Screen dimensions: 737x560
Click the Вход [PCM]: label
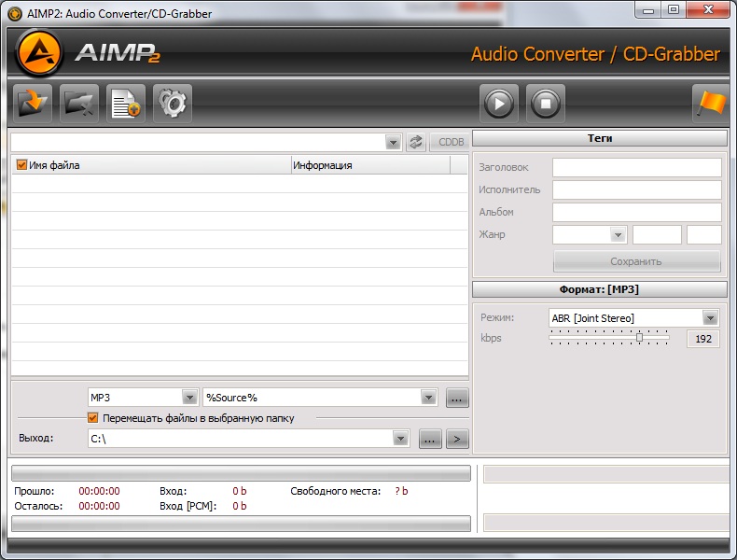click(188, 506)
